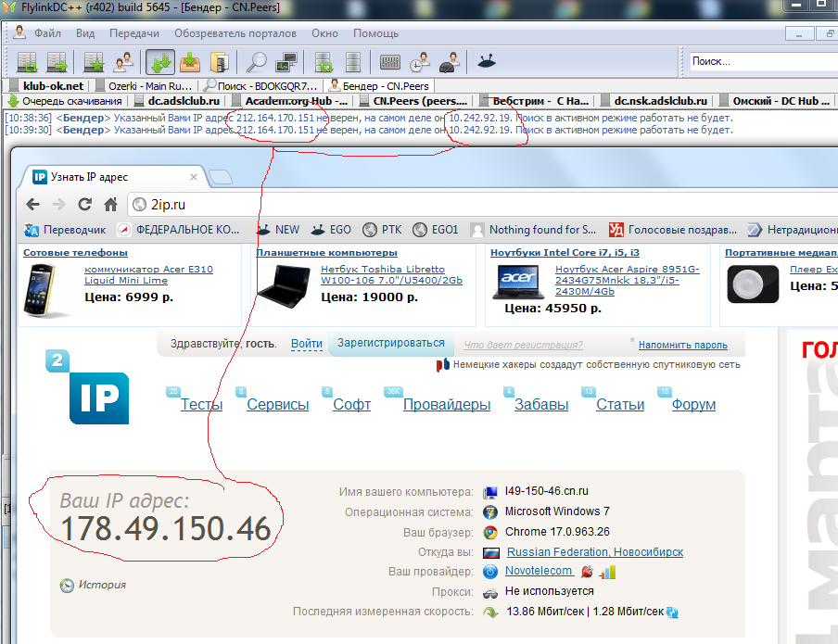Open the Тесты section link
This screenshot has width=838, height=644.
(201, 405)
